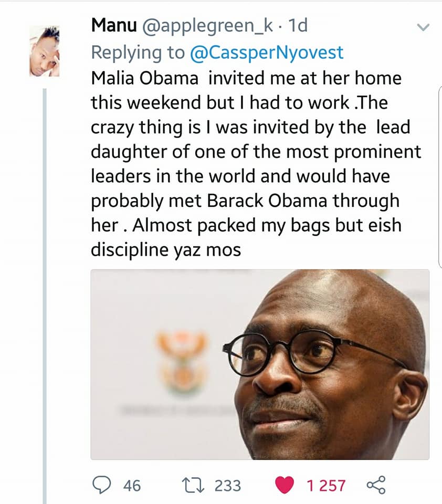Open the tweet text about Malia Obama
442x504 pixels.
point(256,164)
